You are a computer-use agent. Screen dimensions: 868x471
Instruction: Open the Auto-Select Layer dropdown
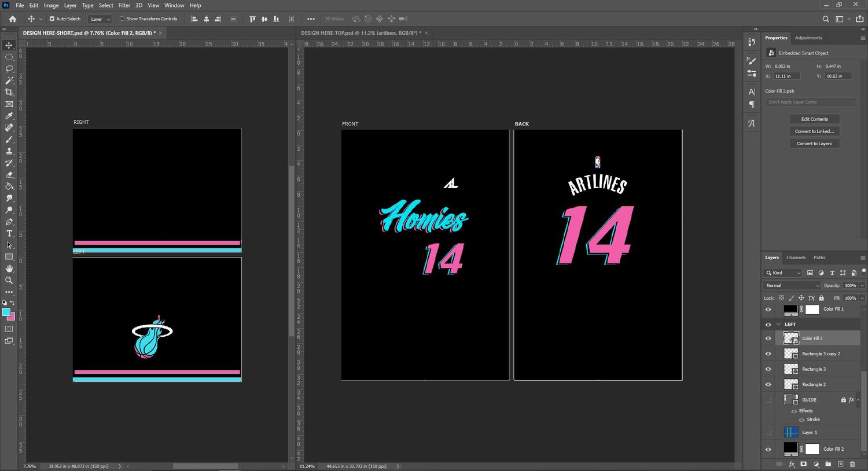pyautogui.click(x=100, y=19)
